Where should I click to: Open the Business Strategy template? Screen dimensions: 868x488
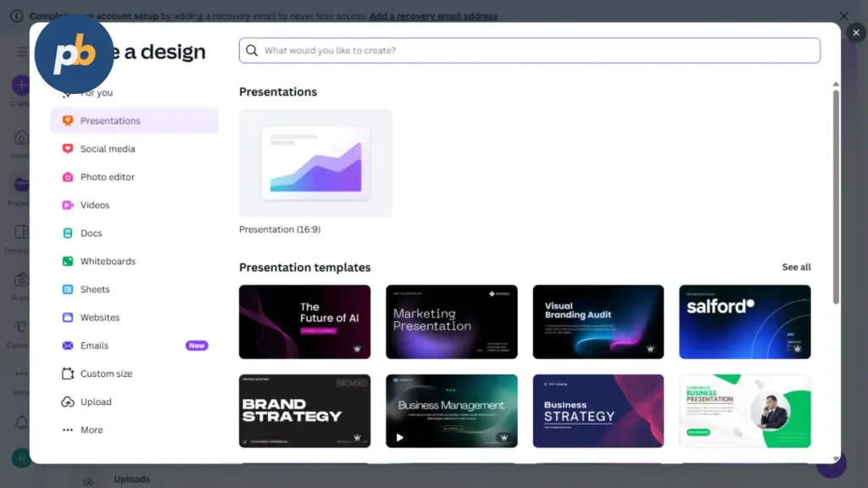598,411
